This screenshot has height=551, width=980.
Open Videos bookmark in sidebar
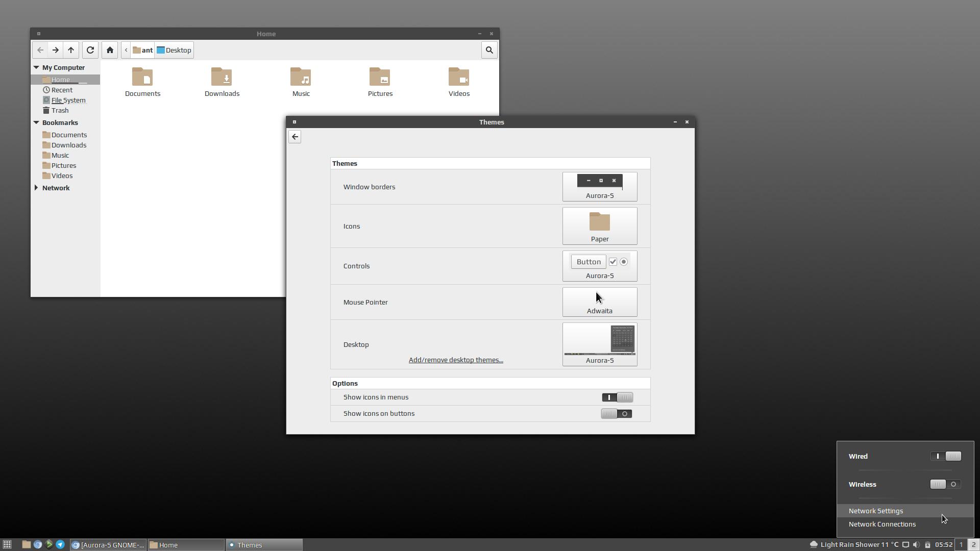65,176
